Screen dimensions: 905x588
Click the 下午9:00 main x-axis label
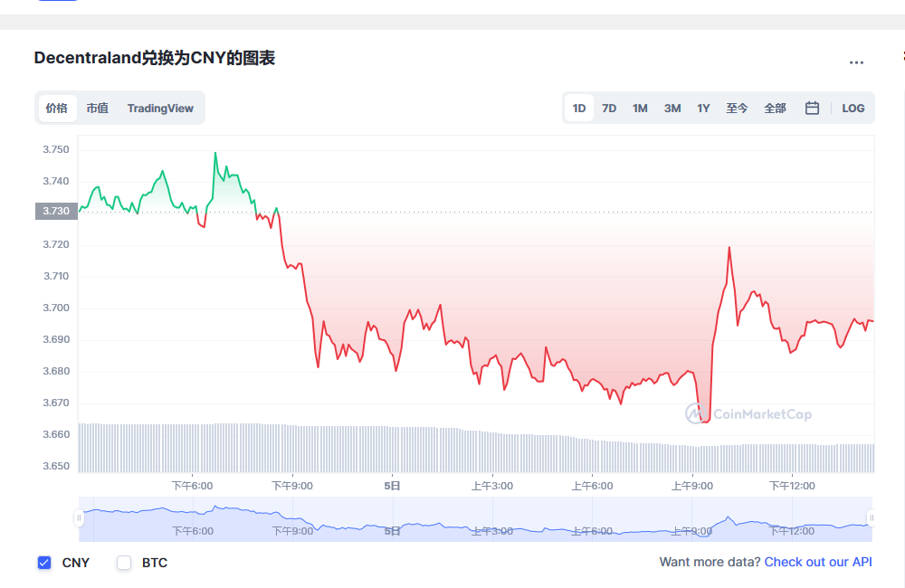(292, 486)
